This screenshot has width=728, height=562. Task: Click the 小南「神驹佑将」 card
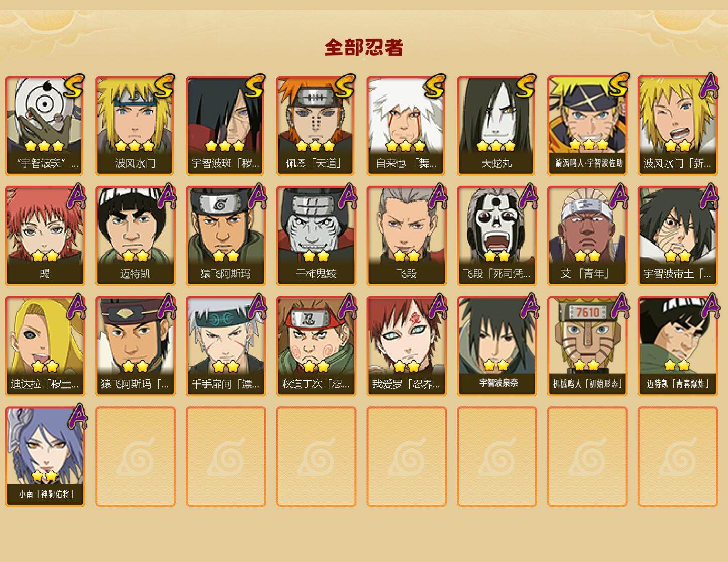point(45,457)
